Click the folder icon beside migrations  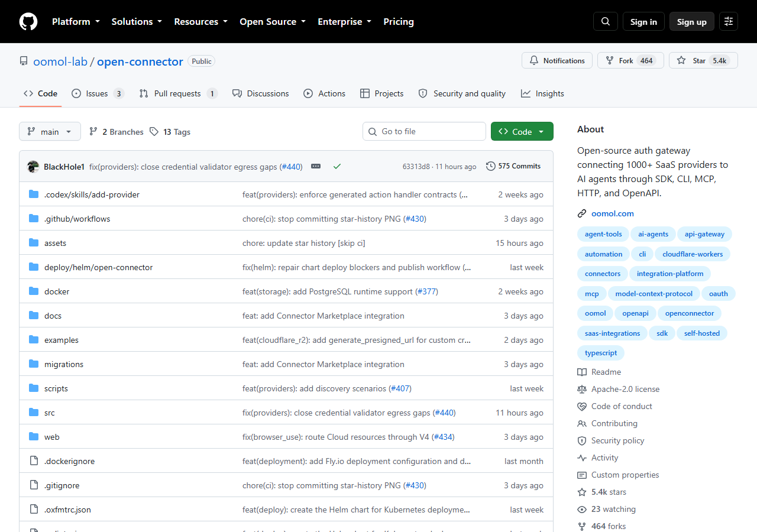pos(34,364)
